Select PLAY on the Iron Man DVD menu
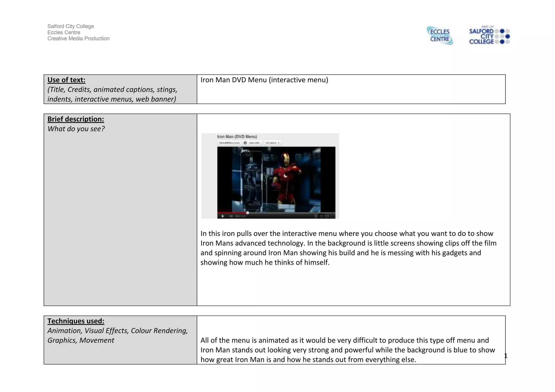 pos(248,155)
